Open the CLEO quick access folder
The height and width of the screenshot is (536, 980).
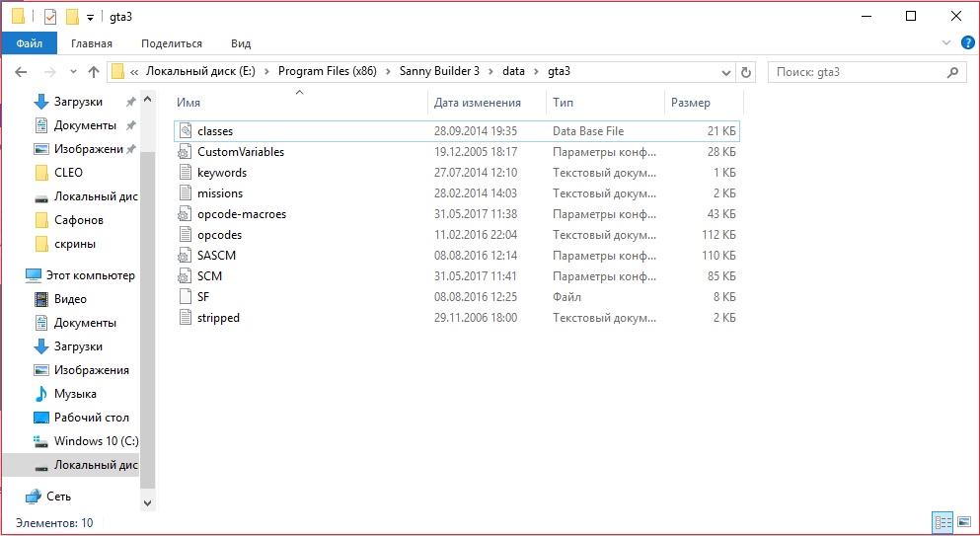[68, 172]
